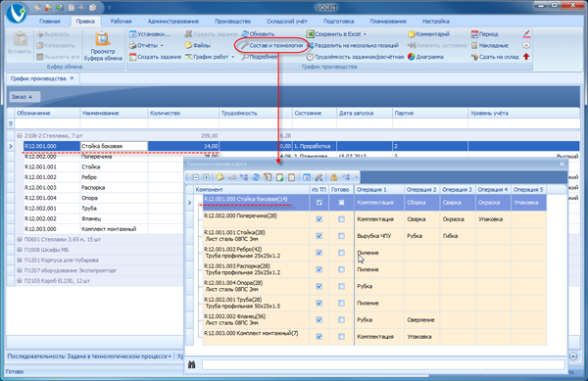Viewport: 588px width, 381px height.
Task: Click the Заказ grouping button
Action: [24, 97]
